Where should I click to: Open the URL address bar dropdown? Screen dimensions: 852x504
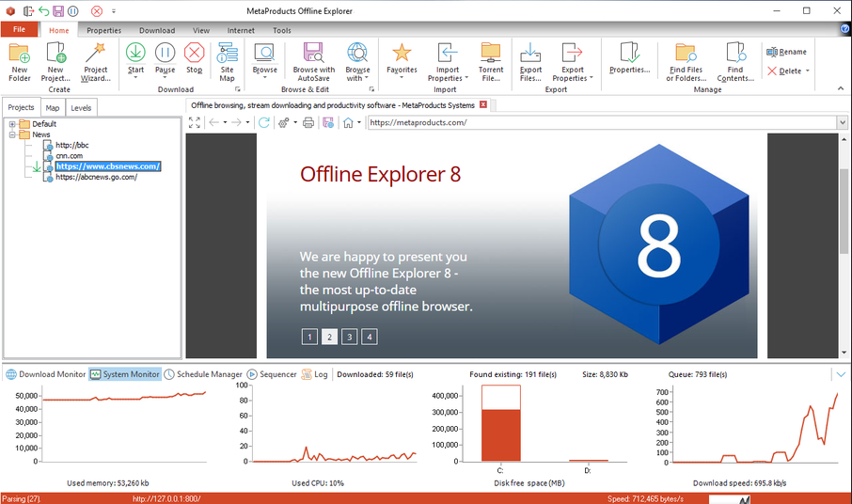[x=843, y=123]
